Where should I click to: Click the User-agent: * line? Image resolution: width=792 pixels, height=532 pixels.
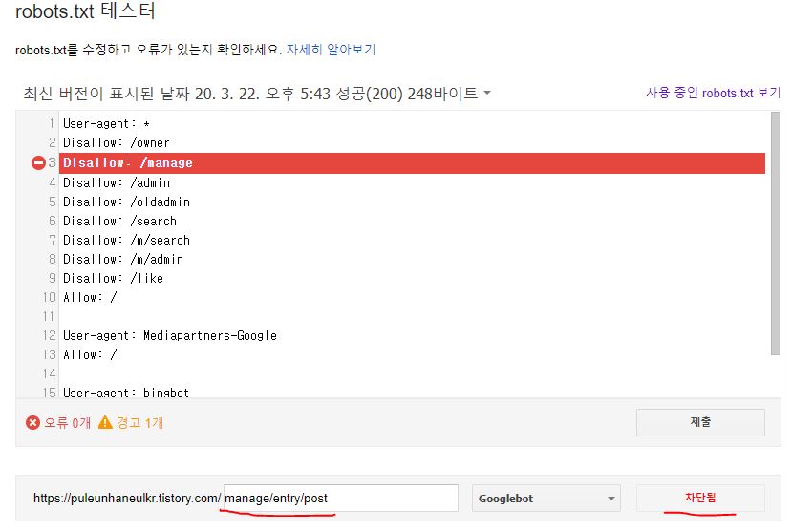(106, 123)
